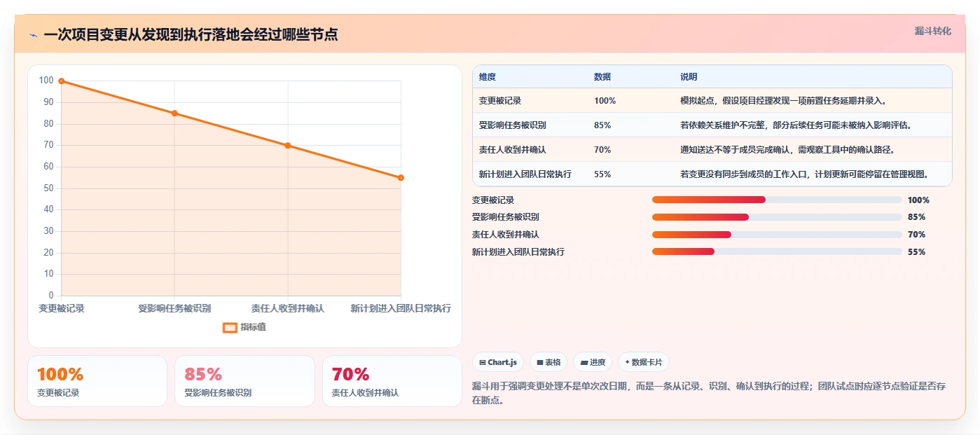
Task: Click the 受影响任务被识别 progress bar
Action: pyautogui.click(x=777, y=217)
